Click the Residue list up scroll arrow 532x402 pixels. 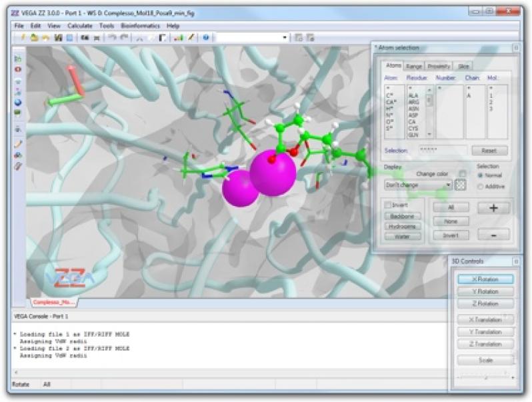[x=429, y=90]
